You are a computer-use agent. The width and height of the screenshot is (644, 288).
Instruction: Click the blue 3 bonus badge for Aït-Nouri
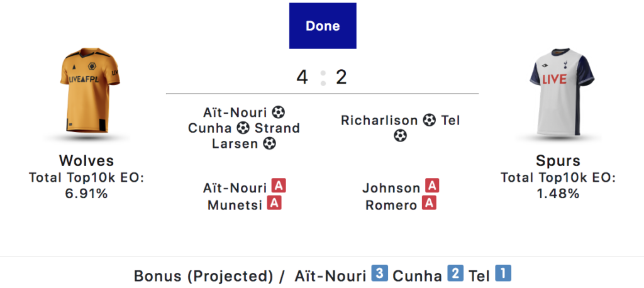379,274
